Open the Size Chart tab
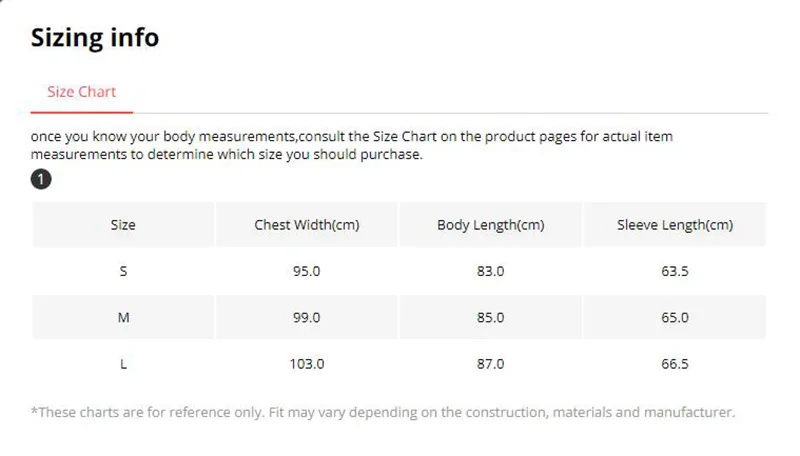The width and height of the screenshot is (800, 456). click(82, 92)
